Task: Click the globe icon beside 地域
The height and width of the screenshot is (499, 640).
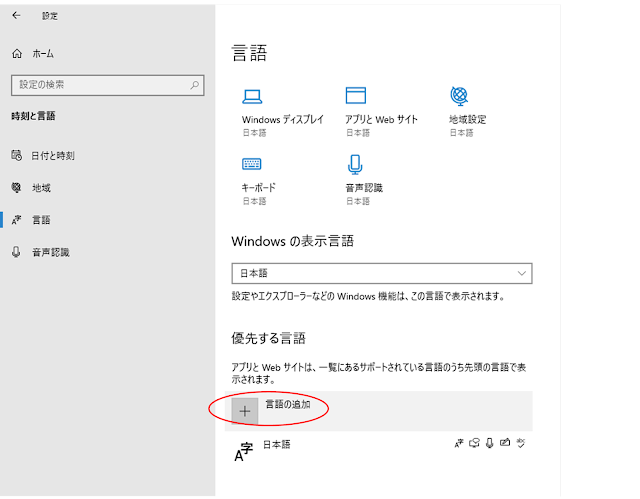Action: tap(16, 188)
